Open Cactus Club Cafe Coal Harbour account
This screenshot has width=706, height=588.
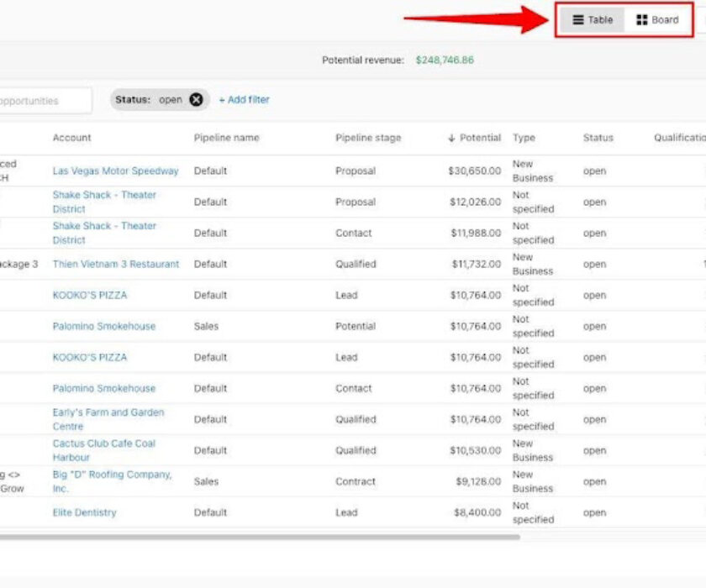104,450
